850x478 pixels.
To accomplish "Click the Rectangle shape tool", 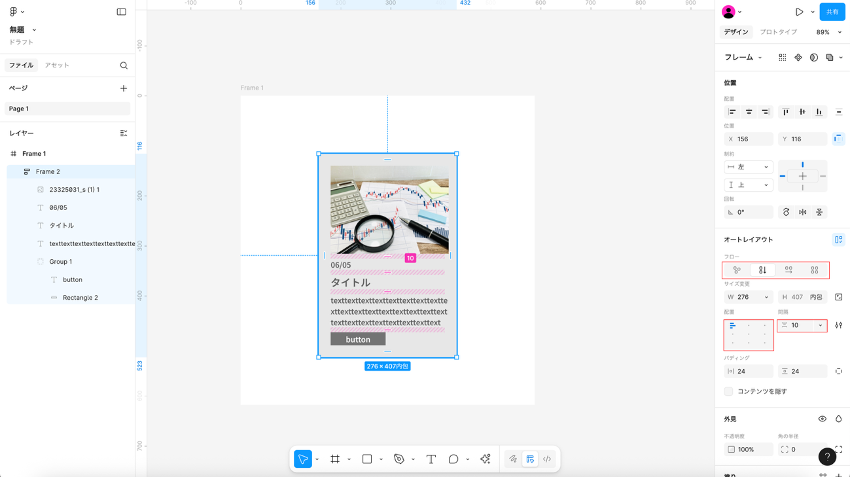I will tap(367, 459).
